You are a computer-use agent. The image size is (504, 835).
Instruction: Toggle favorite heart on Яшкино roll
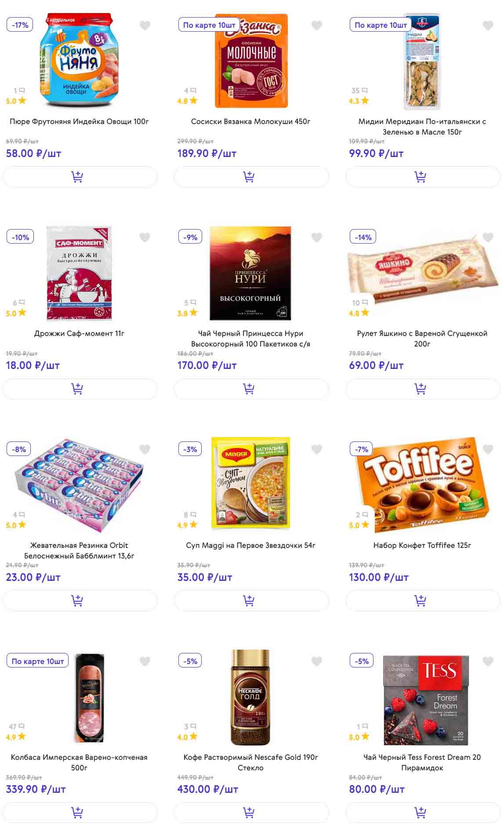488,237
